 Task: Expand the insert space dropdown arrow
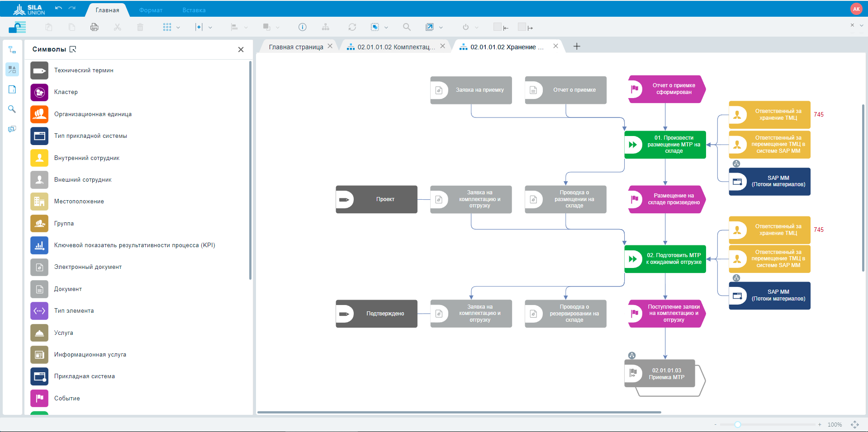[210, 28]
